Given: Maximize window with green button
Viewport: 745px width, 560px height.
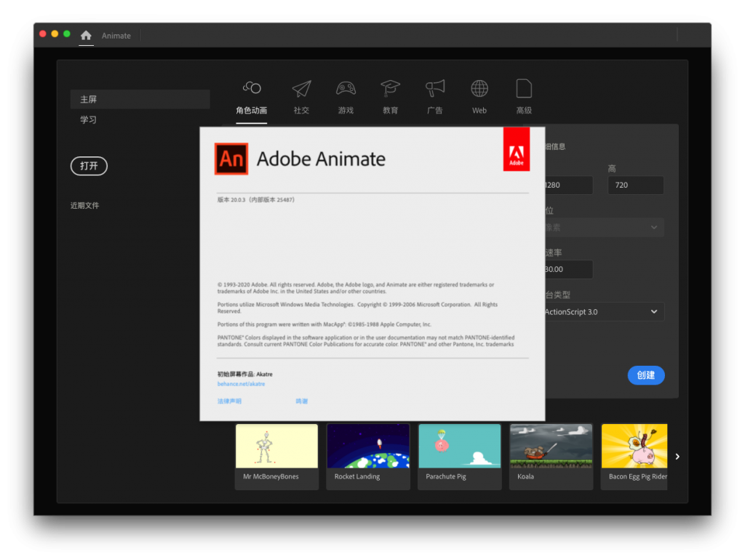Looking at the screenshot, I should 67,33.
